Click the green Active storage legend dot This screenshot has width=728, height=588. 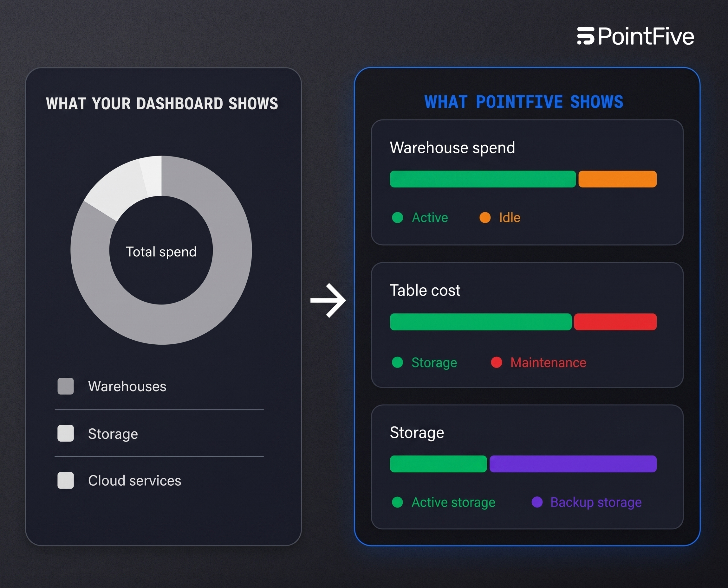397,502
